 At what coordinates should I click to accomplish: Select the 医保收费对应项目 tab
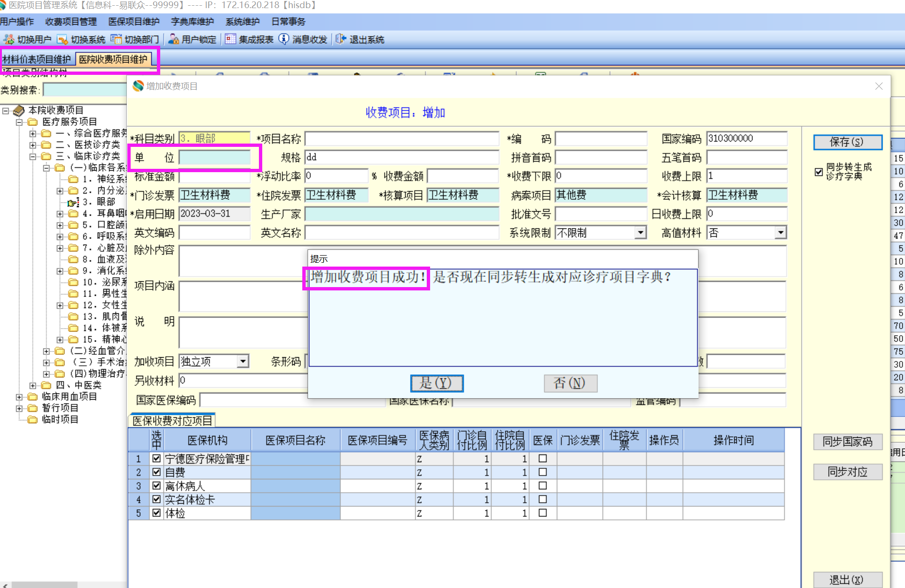tap(172, 421)
